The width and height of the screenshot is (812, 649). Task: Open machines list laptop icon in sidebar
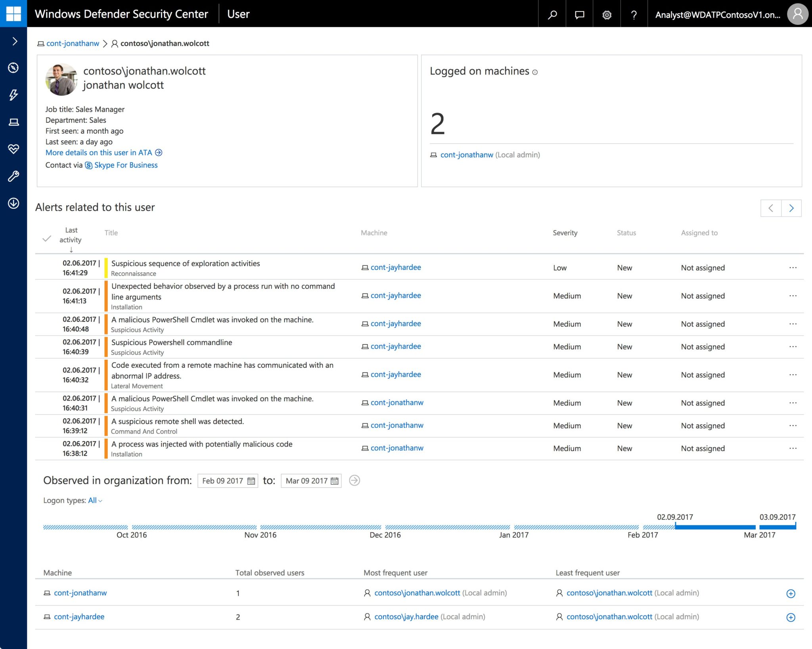coord(13,122)
